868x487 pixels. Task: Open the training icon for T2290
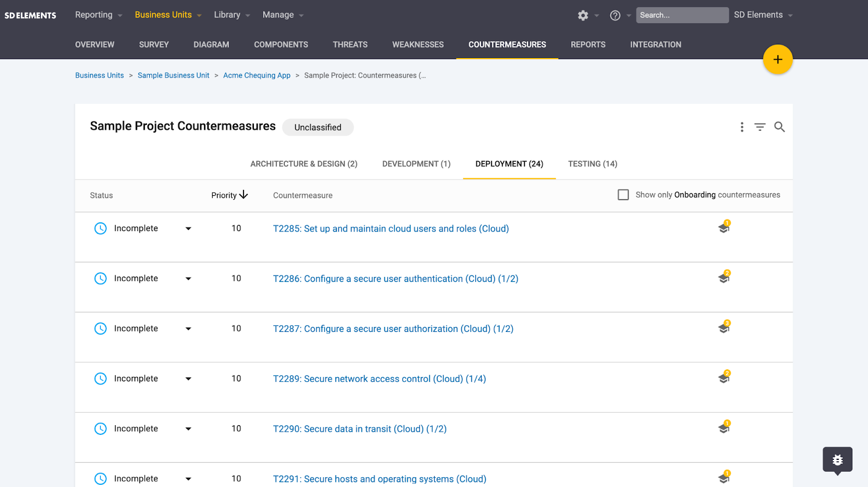[724, 427]
